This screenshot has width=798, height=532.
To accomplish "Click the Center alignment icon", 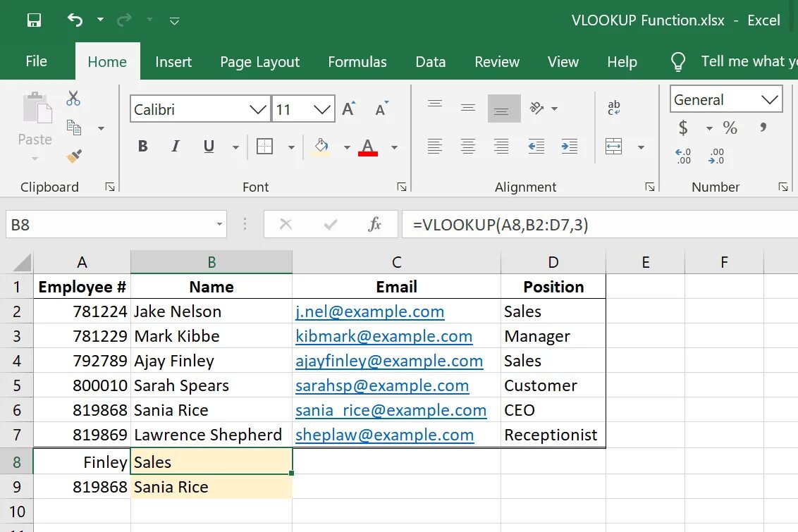I will click(x=467, y=147).
